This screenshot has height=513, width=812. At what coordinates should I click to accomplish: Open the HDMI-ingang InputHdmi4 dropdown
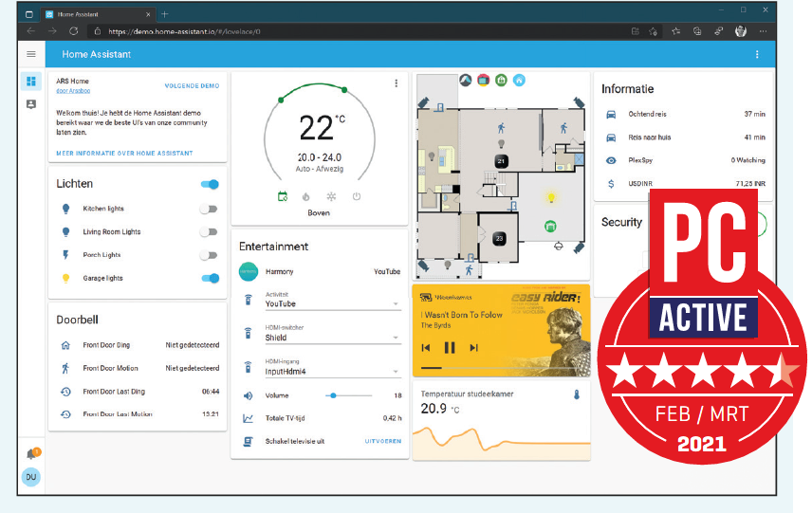(332, 369)
